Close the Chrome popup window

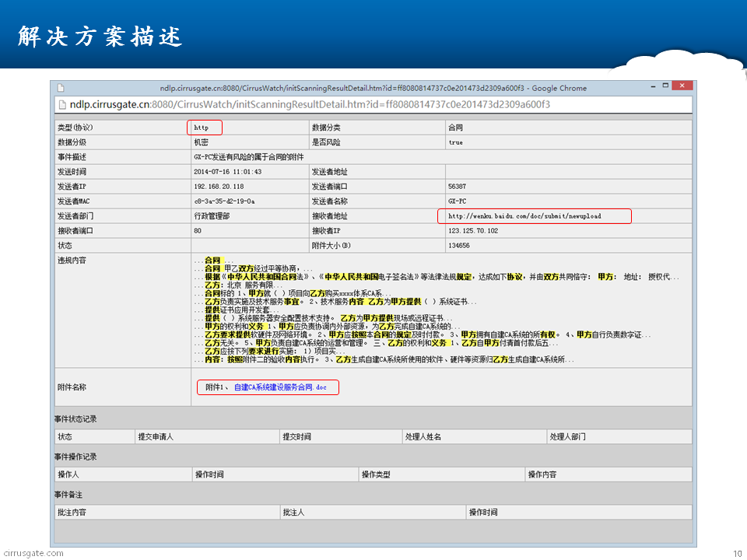tap(681, 85)
